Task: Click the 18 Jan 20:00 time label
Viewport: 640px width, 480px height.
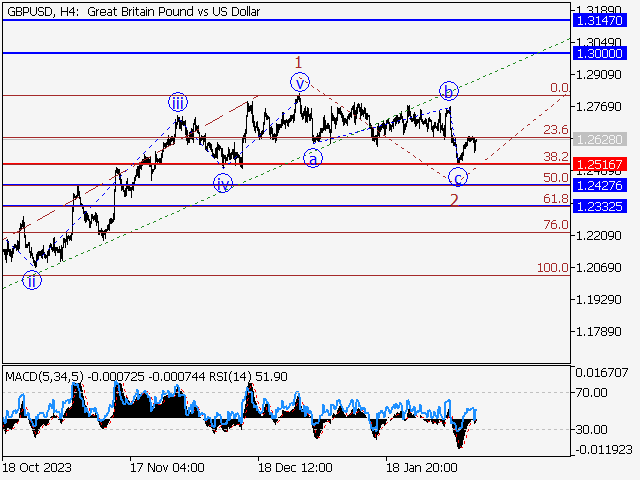Action: point(422,467)
